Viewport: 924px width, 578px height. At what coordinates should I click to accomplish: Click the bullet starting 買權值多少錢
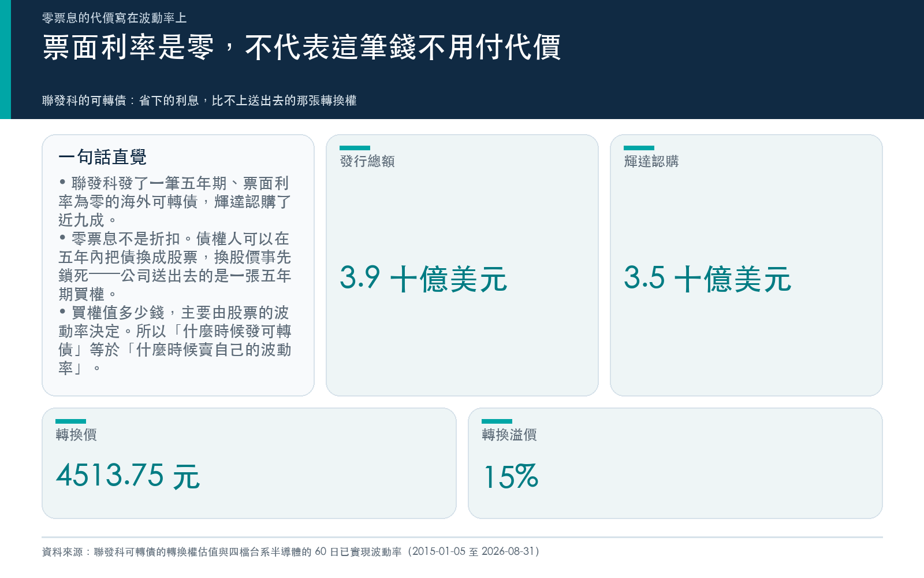point(174,340)
